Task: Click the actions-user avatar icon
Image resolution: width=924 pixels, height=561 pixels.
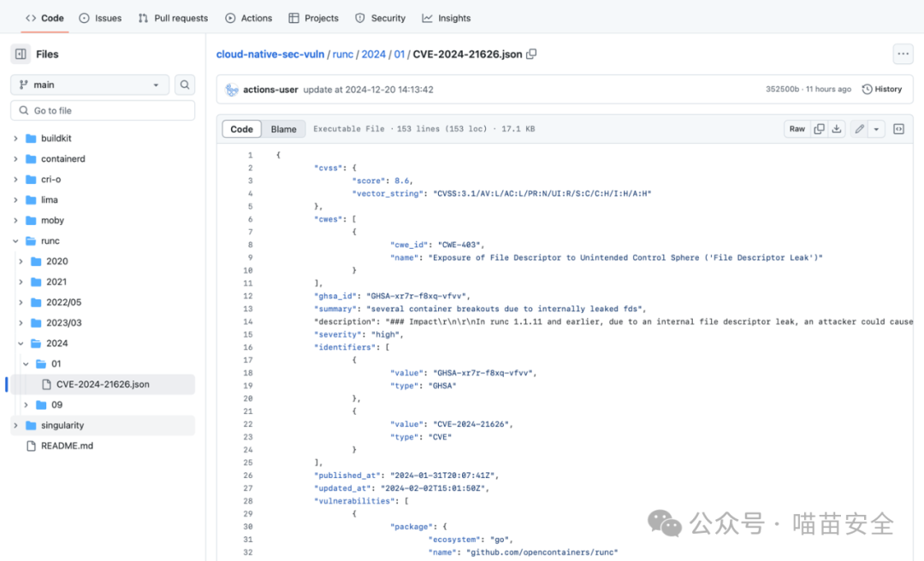Action: pyautogui.click(x=232, y=90)
